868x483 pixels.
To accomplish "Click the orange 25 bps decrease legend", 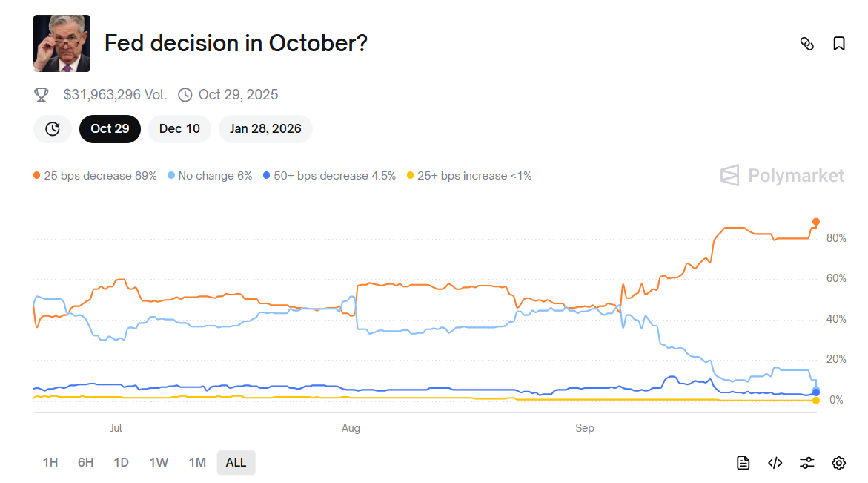I will pos(95,176).
